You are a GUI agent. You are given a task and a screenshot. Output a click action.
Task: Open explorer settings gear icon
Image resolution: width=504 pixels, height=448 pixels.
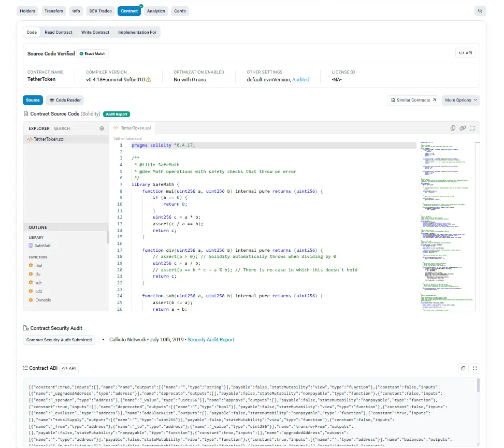[102, 128]
